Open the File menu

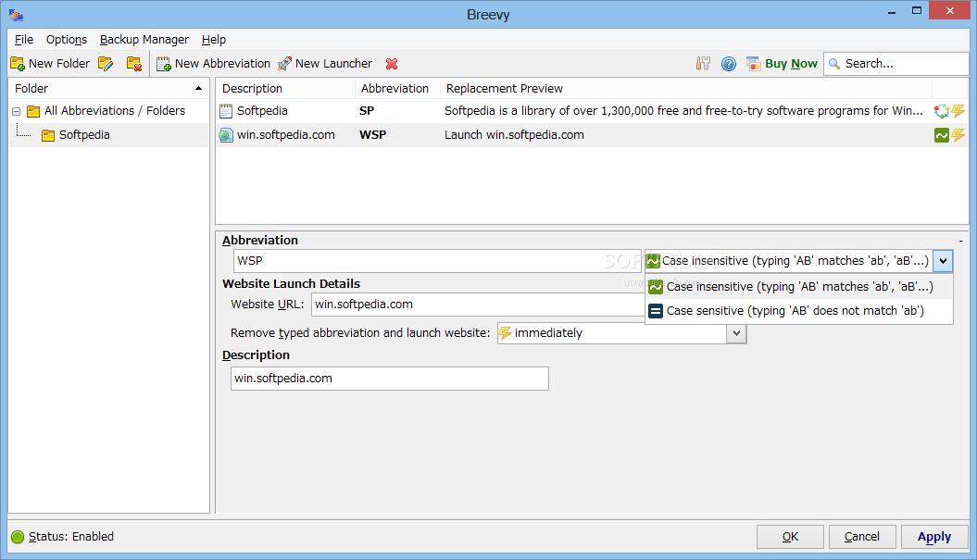coord(24,39)
